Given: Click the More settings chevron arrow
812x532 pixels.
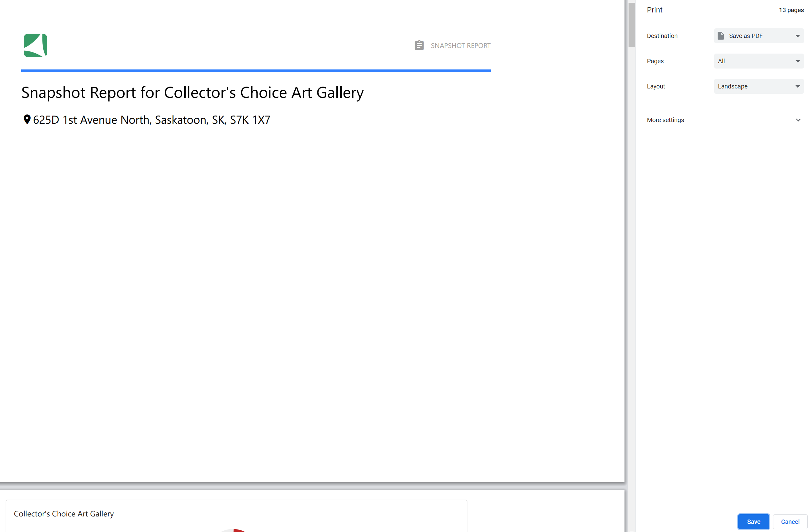Looking at the screenshot, I should (798, 120).
